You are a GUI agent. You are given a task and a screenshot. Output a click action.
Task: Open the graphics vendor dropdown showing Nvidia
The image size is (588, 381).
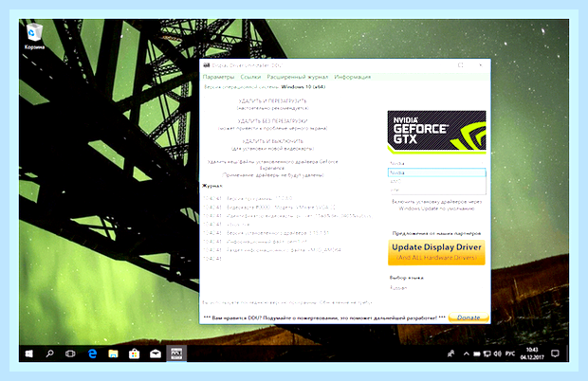click(436, 163)
